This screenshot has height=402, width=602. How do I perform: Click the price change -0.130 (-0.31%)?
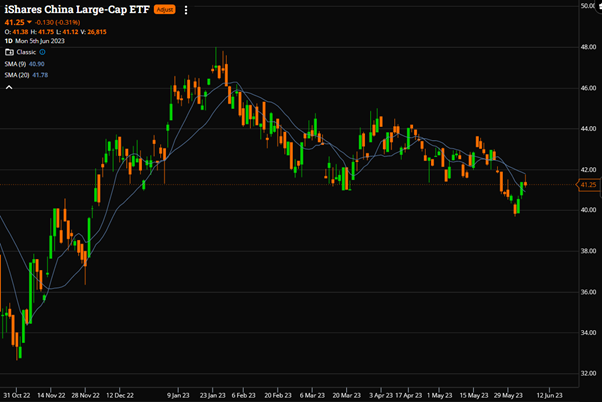57,22
